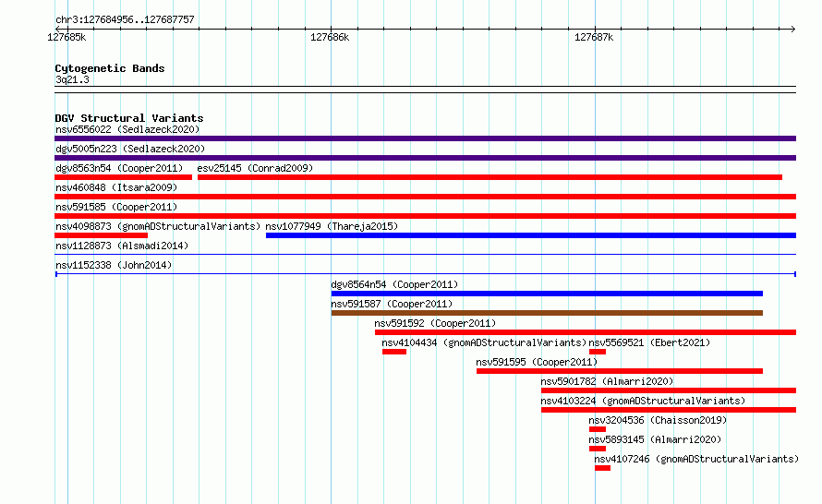Click the thin blue line under nsv1128873
The width and height of the screenshot is (822, 504).
425,255
